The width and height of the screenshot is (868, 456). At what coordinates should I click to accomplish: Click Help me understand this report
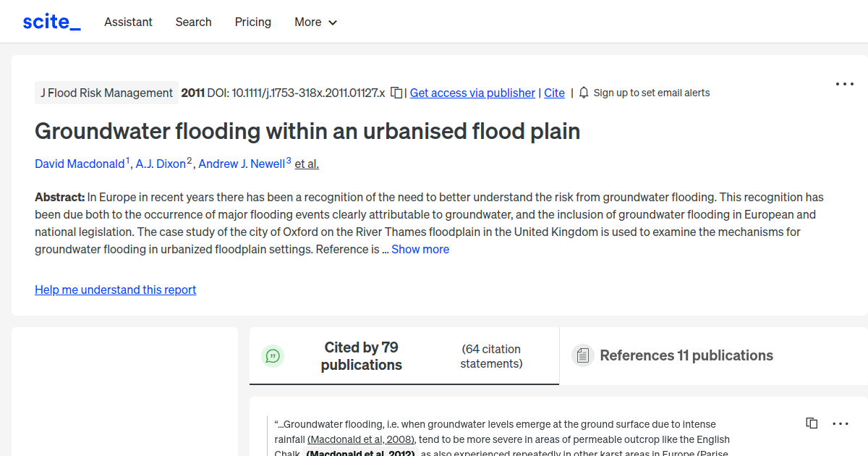(115, 290)
